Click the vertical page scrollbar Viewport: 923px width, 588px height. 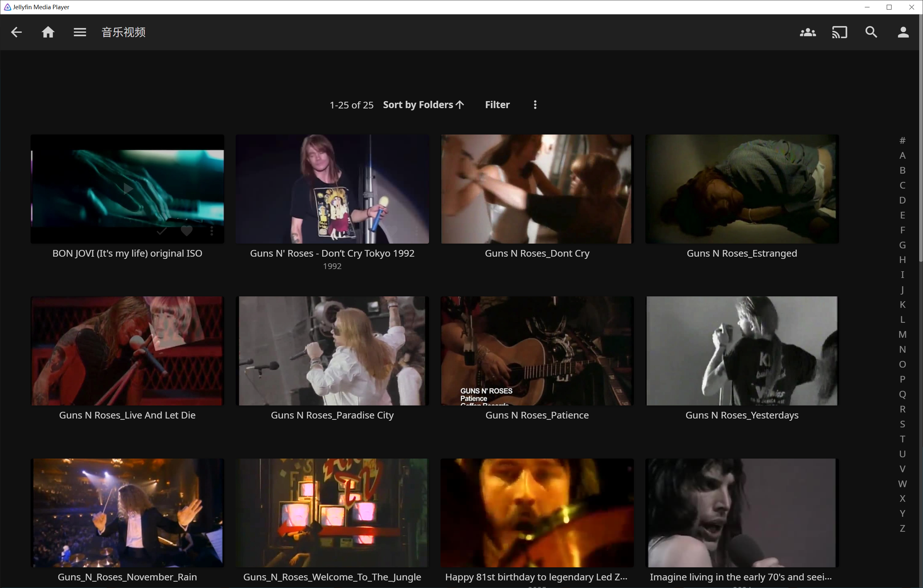point(920,153)
